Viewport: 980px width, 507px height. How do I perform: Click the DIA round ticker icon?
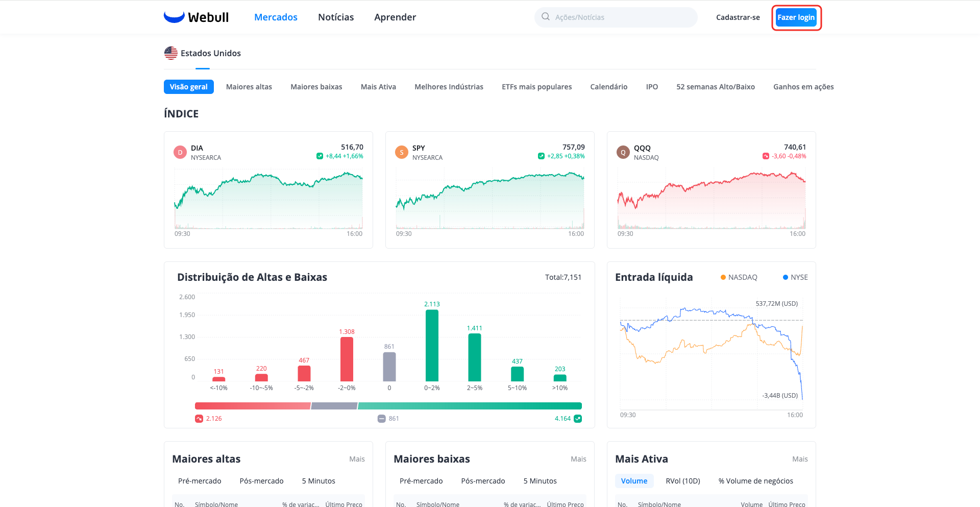pyautogui.click(x=180, y=152)
